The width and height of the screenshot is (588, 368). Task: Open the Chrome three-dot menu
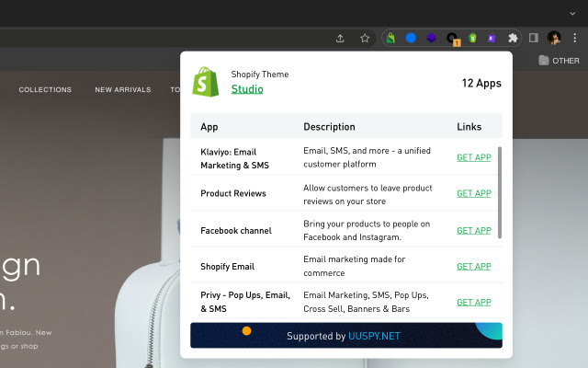[x=574, y=38]
